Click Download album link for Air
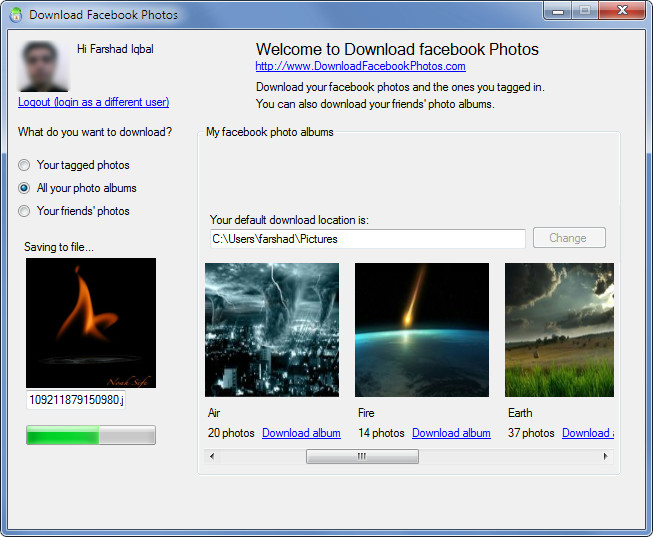Image resolution: width=653 pixels, height=537 pixels. (302, 433)
